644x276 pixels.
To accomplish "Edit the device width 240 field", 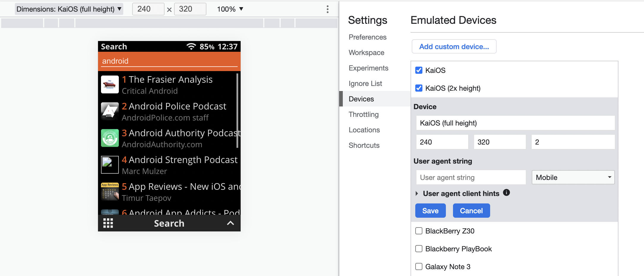I will (x=442, y=142).
